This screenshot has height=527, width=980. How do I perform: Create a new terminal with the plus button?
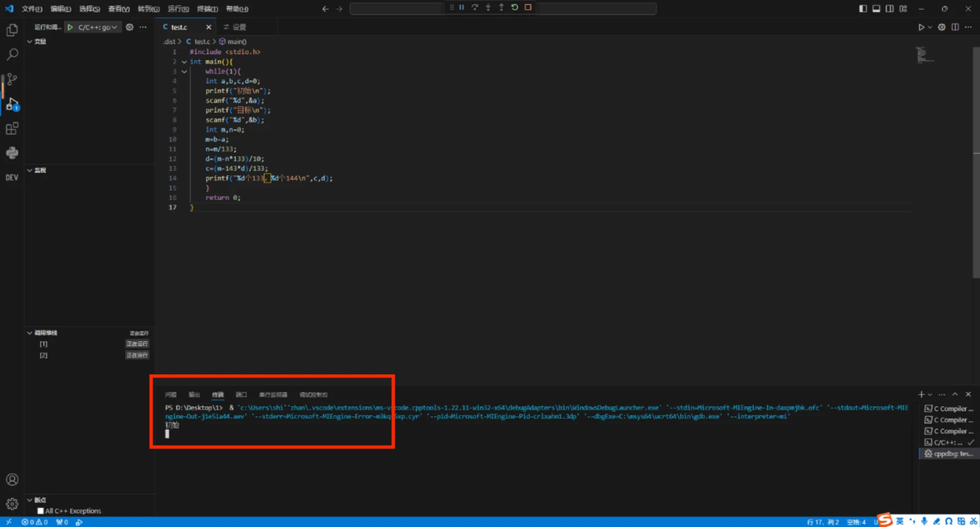tap(921, 395)
